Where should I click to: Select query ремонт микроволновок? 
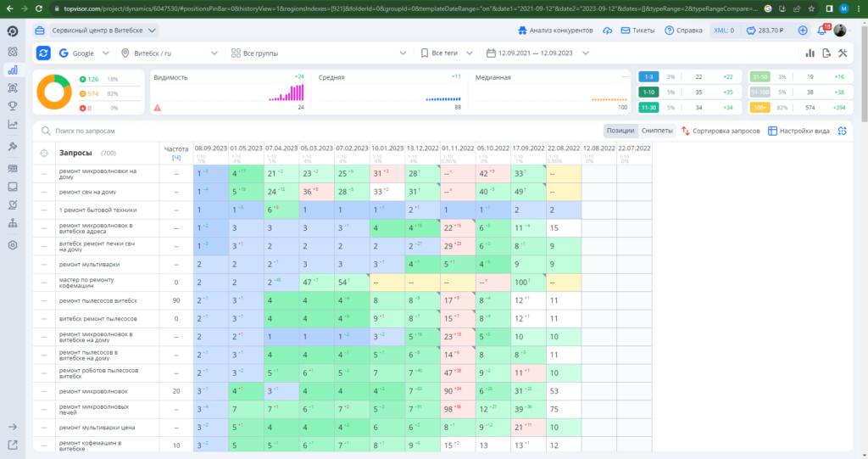coord(93,391)
